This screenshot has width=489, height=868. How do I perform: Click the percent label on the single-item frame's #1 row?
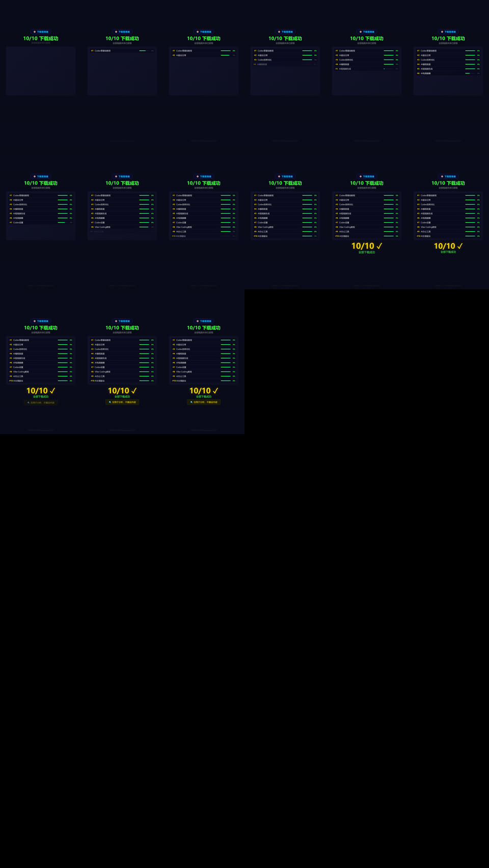(152, 51)
